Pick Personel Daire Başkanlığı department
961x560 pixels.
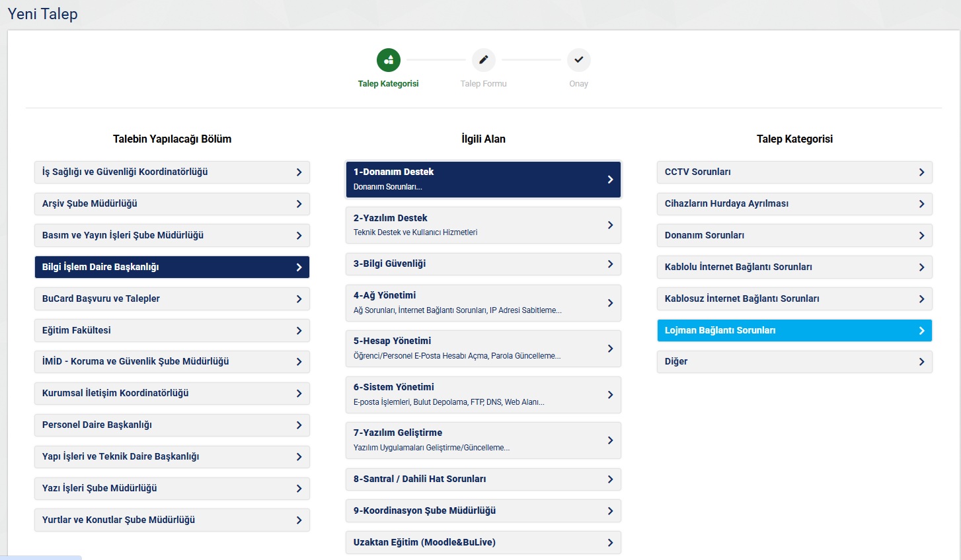(x=171, y=425)
